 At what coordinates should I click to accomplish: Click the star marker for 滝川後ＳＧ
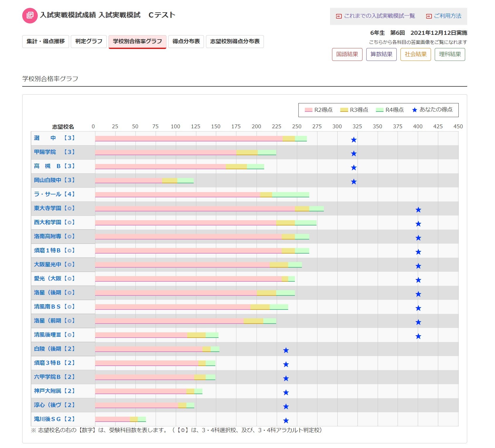tap(286, 420)
